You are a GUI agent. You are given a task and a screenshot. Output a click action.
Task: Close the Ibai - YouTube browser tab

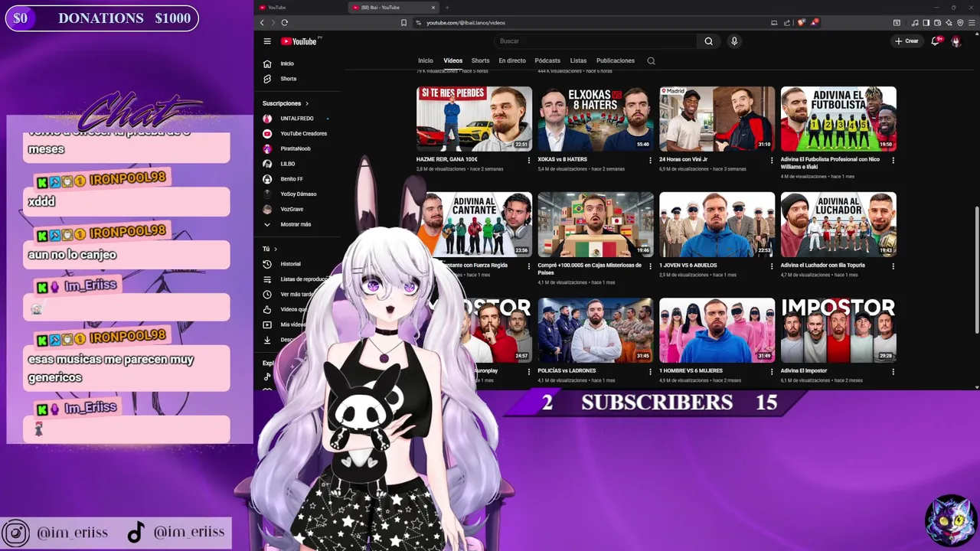coord(433,8)
